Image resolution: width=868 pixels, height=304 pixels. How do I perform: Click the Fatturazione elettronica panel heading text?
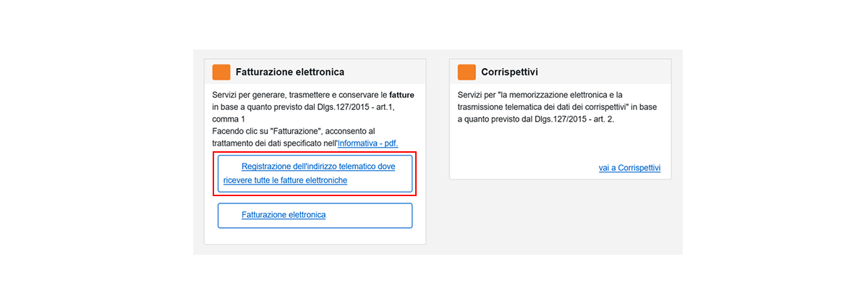(289, 72)
